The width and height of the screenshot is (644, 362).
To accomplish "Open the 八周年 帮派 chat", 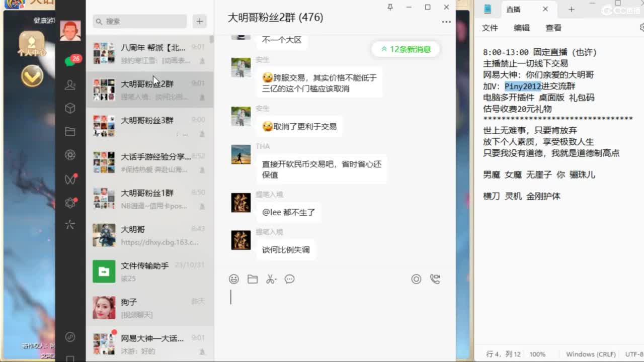I will 150,53.
